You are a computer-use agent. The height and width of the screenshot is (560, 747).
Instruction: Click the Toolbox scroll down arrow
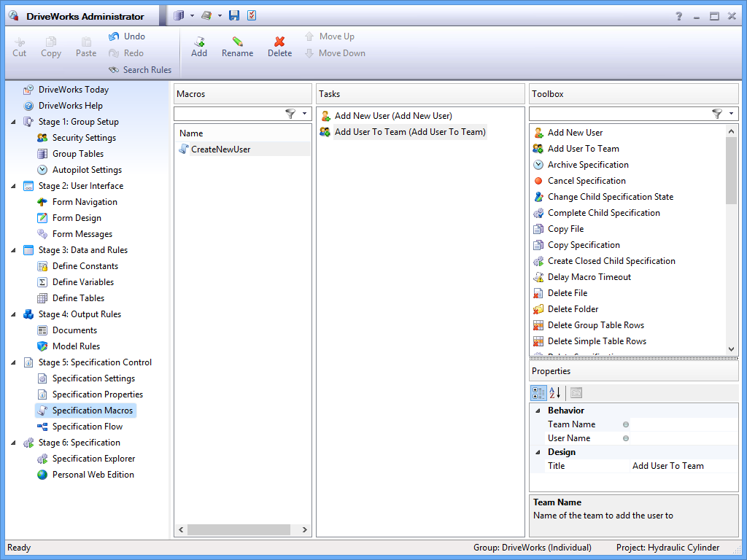coord(731,349)
